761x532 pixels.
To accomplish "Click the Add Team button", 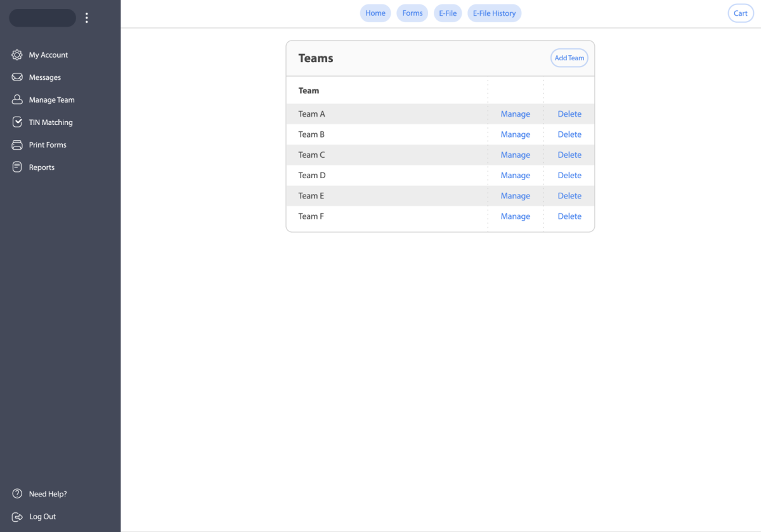I will pyautogui.click(x=569, y=58).
